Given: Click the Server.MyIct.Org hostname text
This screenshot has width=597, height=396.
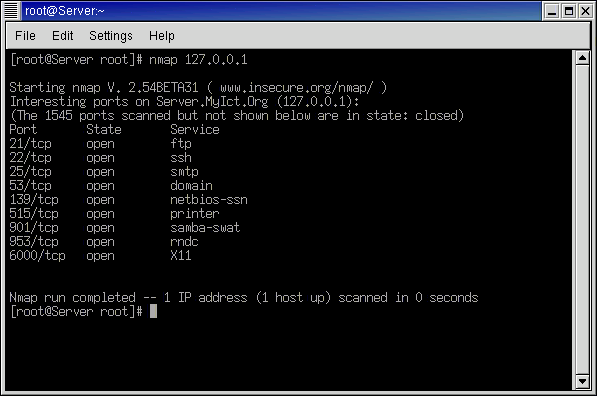Looking at the screenshot, I should (212, 102).
